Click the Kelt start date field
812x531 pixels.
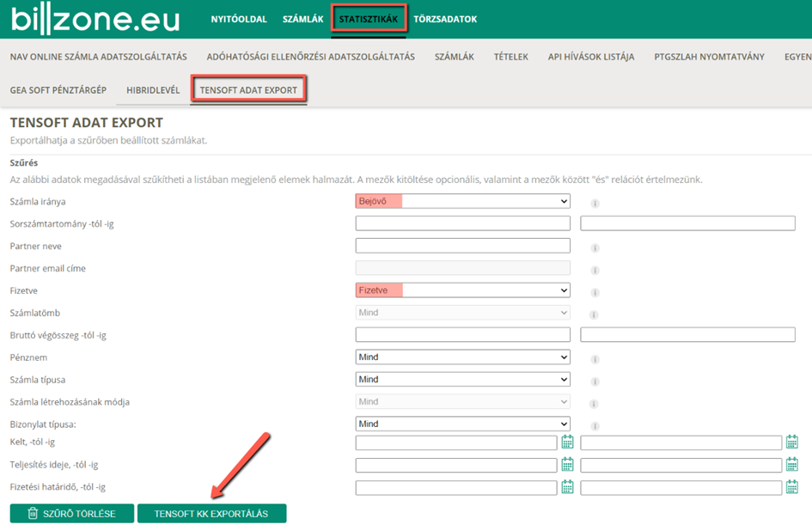[456, 442]
